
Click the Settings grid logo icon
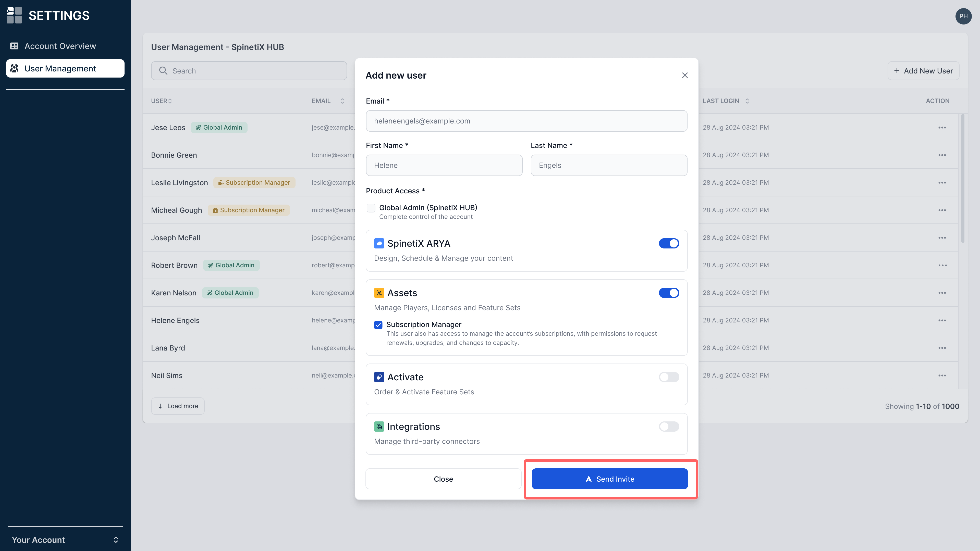tap(15, 15)
